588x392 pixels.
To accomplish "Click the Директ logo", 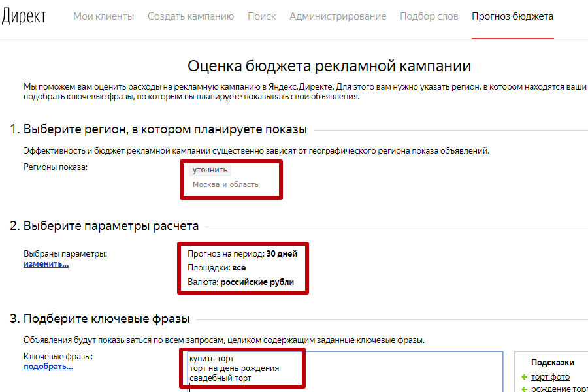I will (x=24, y=17).
